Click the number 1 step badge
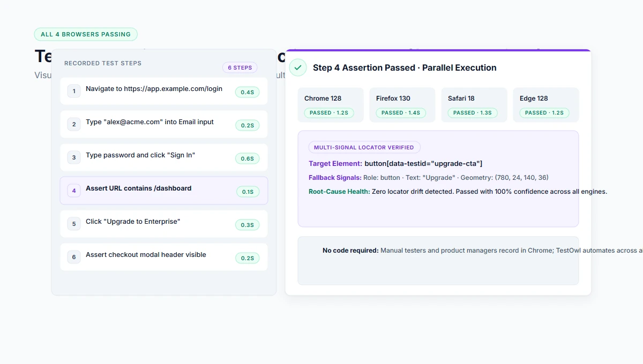643x364 pixels. (x=74, y=91)
